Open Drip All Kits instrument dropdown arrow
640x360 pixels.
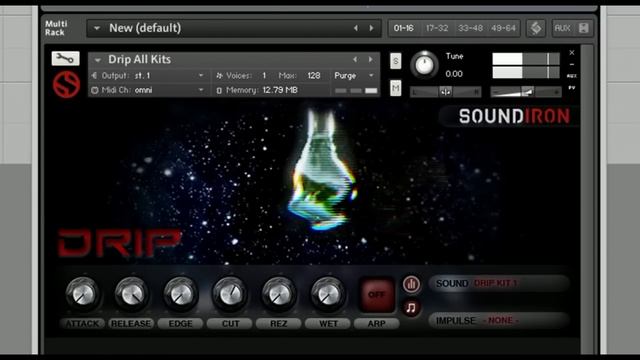(x=98, y=60)
